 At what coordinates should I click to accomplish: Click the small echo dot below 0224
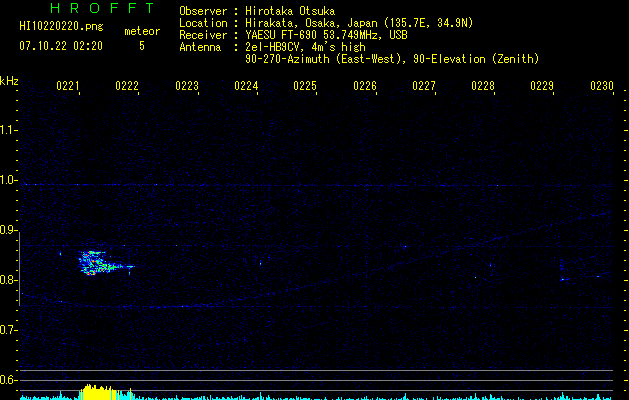[260, 263]
